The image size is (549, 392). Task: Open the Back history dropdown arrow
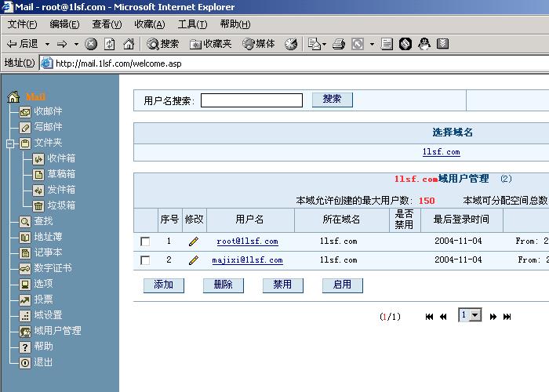coord(47,44)
